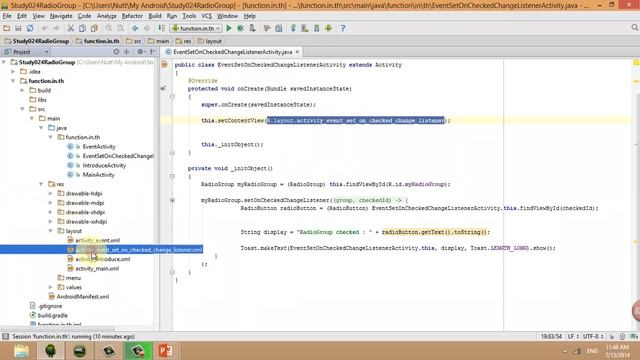Open the Refactor menu
640x360 pixels.
(132, 16)
